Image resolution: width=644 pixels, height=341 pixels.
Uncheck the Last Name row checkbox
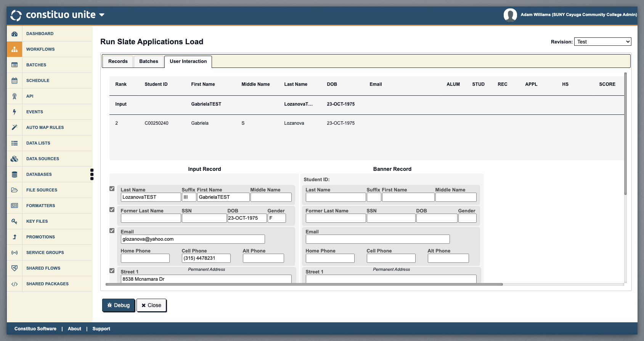[x=112, y=189]
